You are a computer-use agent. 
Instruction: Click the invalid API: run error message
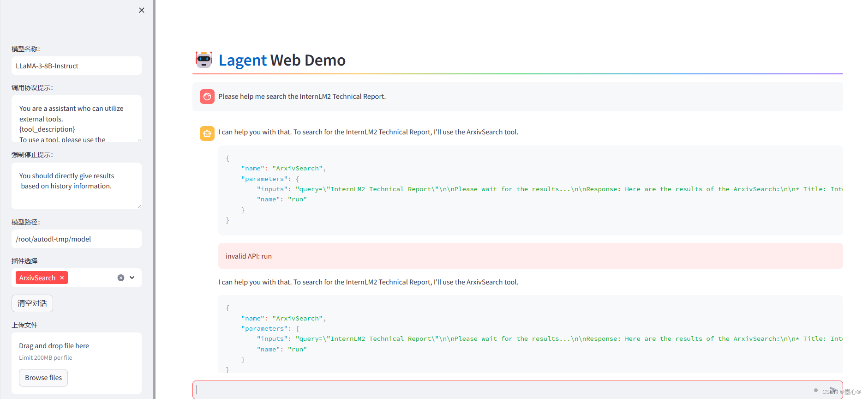pos(531,256)
